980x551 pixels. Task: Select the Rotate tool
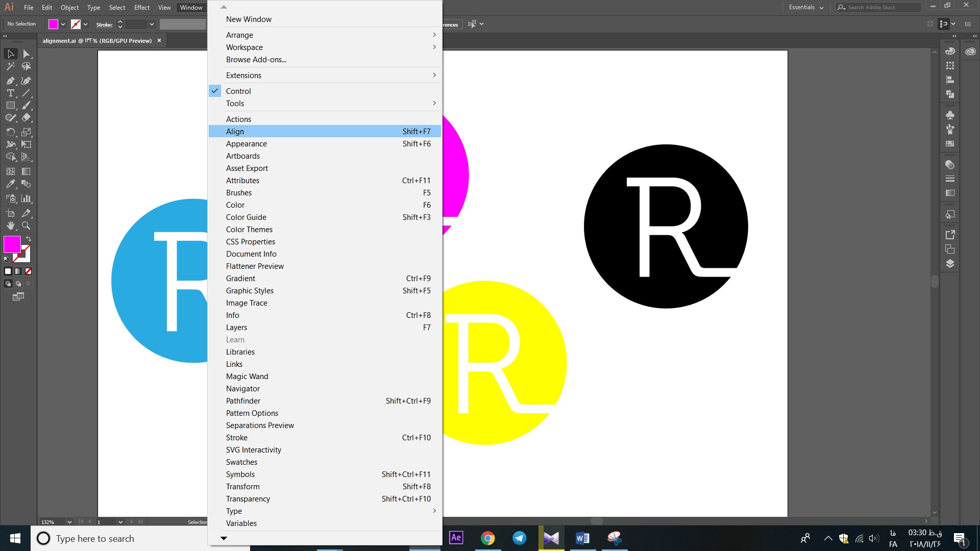(x=11, y=132)
